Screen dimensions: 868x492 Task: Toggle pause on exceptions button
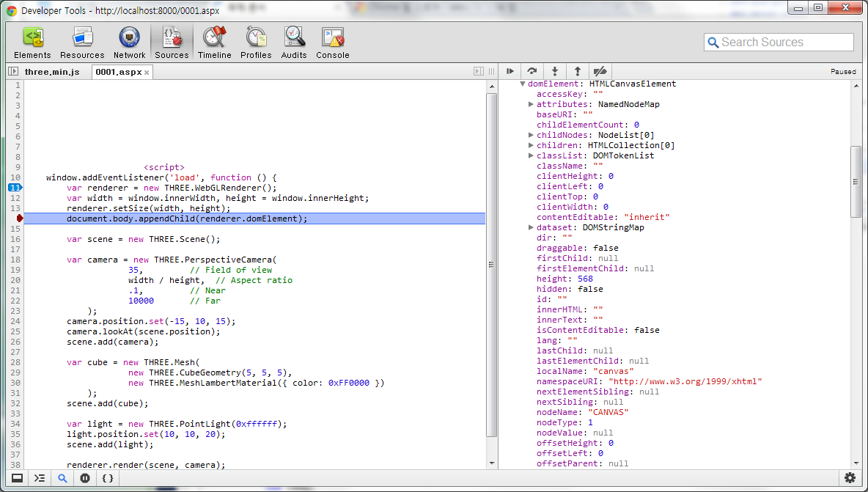85,478
